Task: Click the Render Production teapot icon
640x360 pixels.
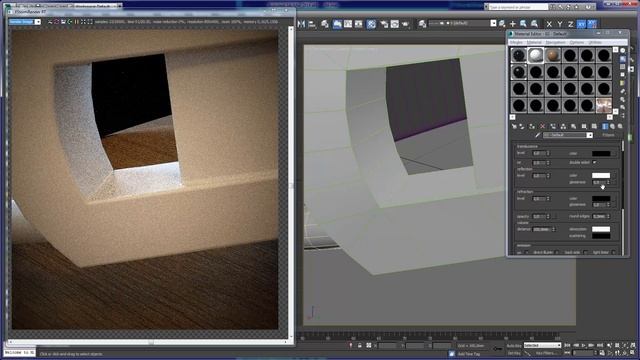Action: [405, 24]
